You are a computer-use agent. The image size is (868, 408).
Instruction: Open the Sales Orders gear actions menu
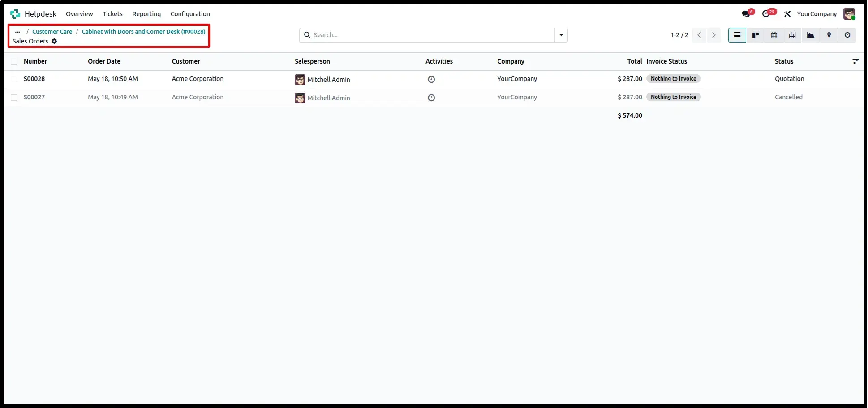pyautogui.click(x=54, y=41)
